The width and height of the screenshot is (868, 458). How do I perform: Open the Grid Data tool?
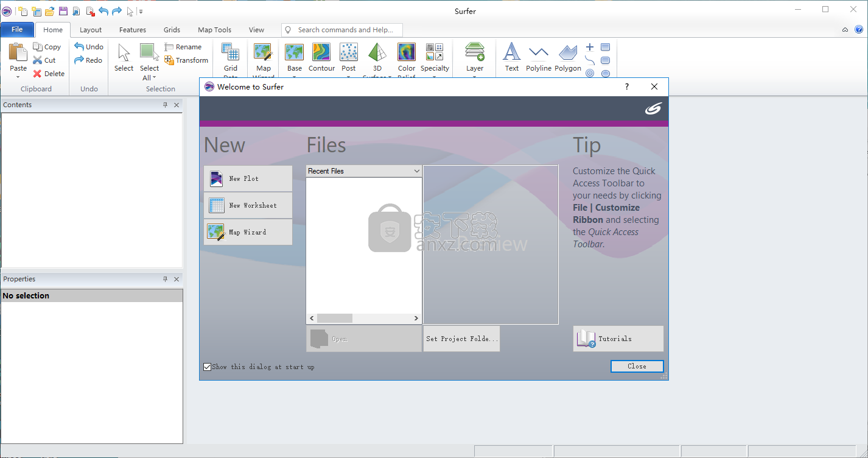(x=230, y=60)
